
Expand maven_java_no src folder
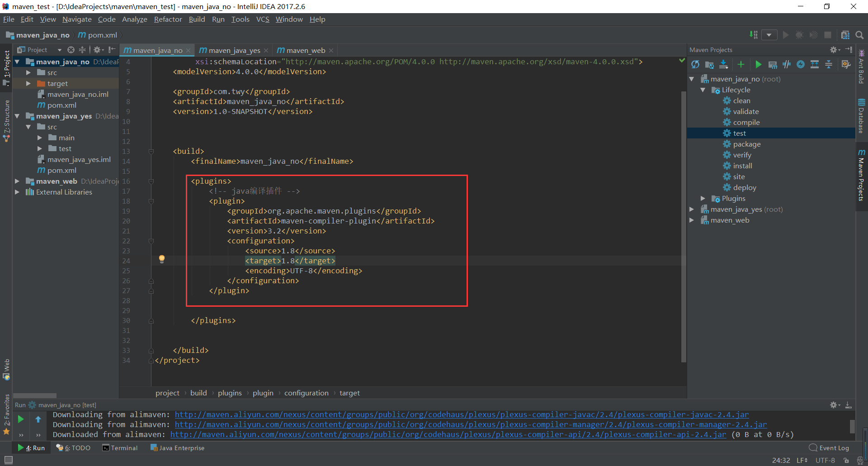[x=28, y=72]
